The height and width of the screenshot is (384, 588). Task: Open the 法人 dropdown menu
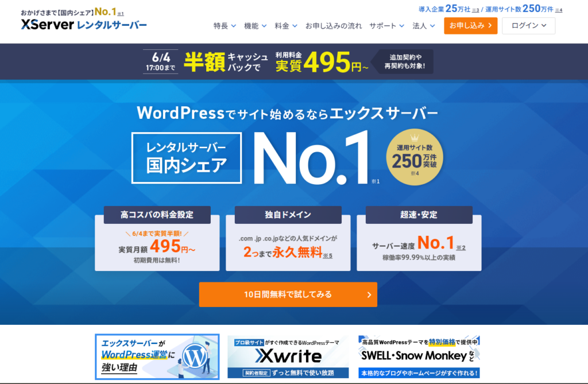tap(424, 26)
